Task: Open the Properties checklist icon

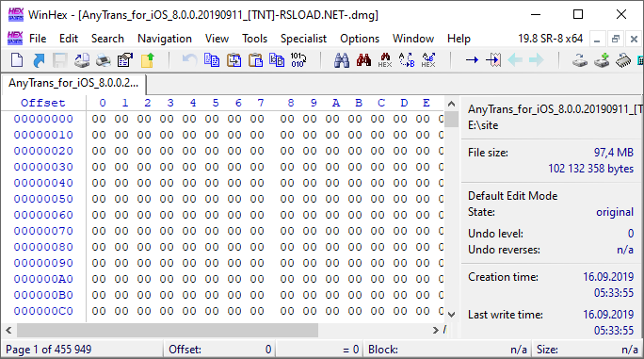Action: tap(125, 60)
